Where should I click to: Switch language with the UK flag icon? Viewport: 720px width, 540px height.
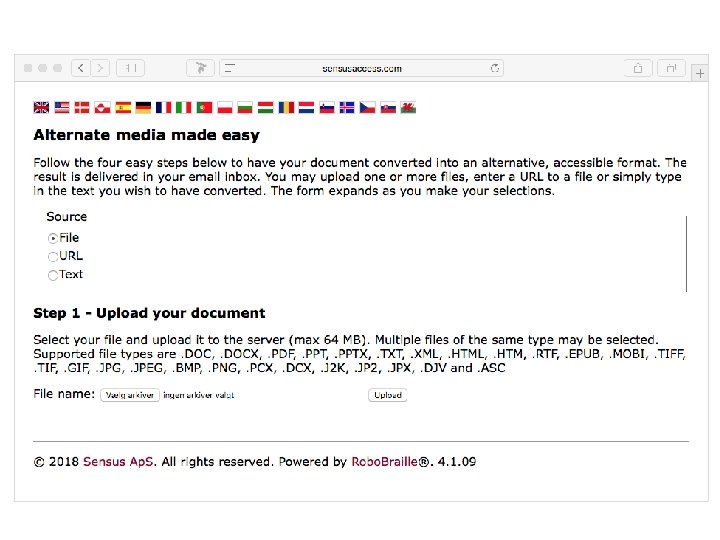[41, 107]
